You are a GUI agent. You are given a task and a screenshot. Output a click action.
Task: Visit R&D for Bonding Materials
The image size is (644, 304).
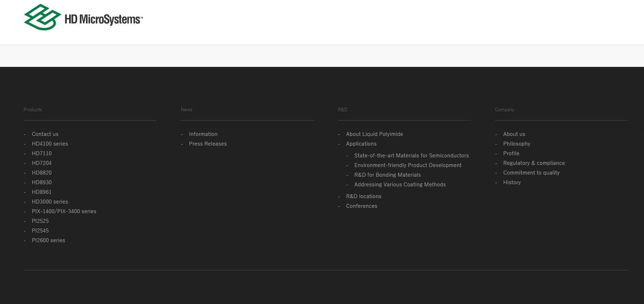[x=387, y=175]
